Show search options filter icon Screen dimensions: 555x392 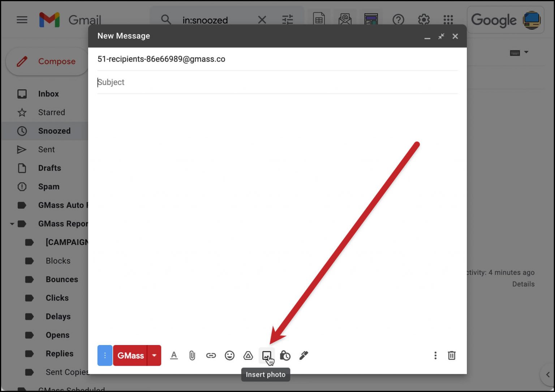point(288,20)
